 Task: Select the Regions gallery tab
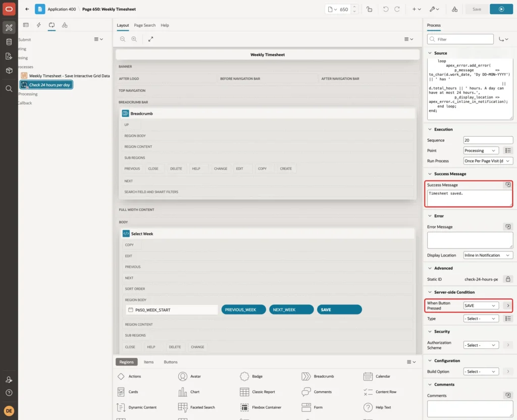click(x=126, y=361)
